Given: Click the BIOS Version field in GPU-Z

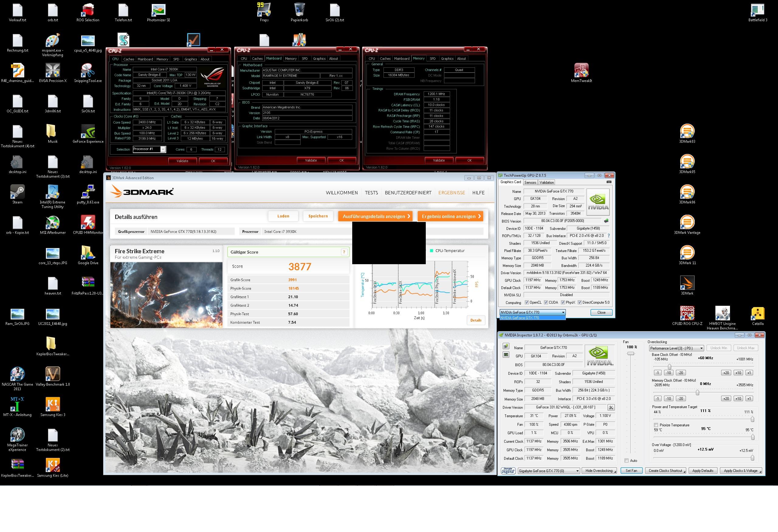Looking at the screenshot, I should pyautogui.click(x=563, y=221).
